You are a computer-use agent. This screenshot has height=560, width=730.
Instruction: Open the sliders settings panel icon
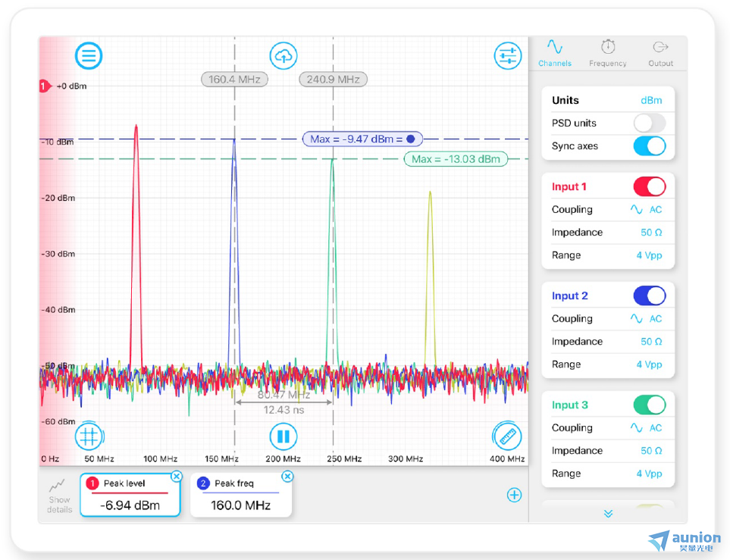[x=507, y=56]
